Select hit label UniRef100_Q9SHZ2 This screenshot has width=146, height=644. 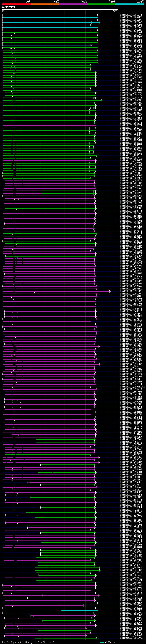coord(131,65)
